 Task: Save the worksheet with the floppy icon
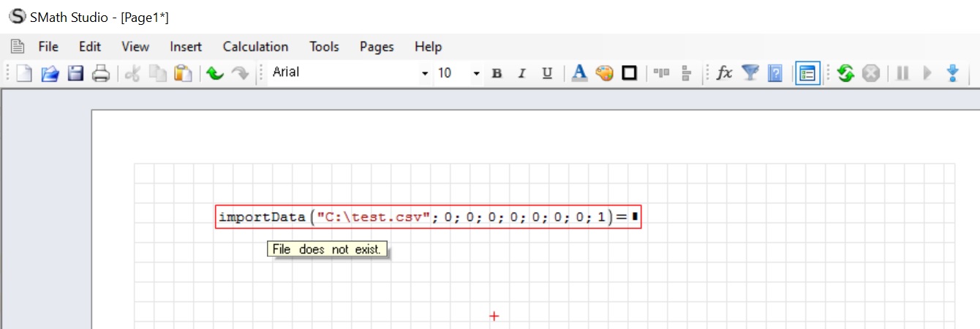[x=75, y=73]
